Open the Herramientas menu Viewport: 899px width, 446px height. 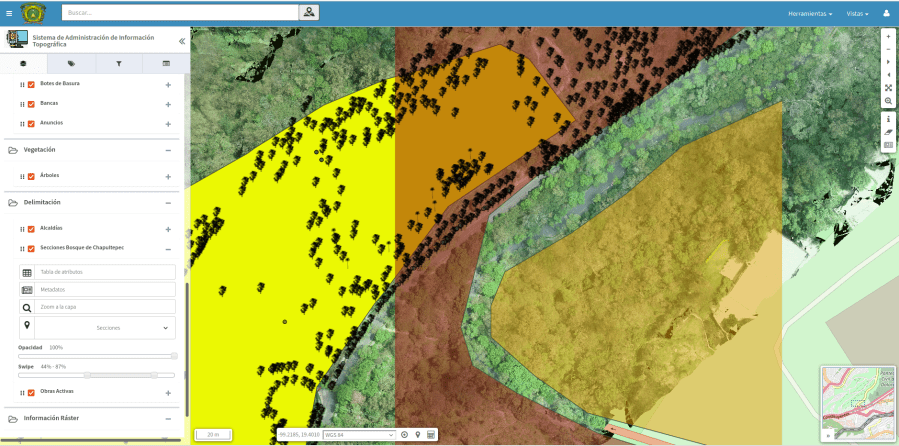click(809, 14)
